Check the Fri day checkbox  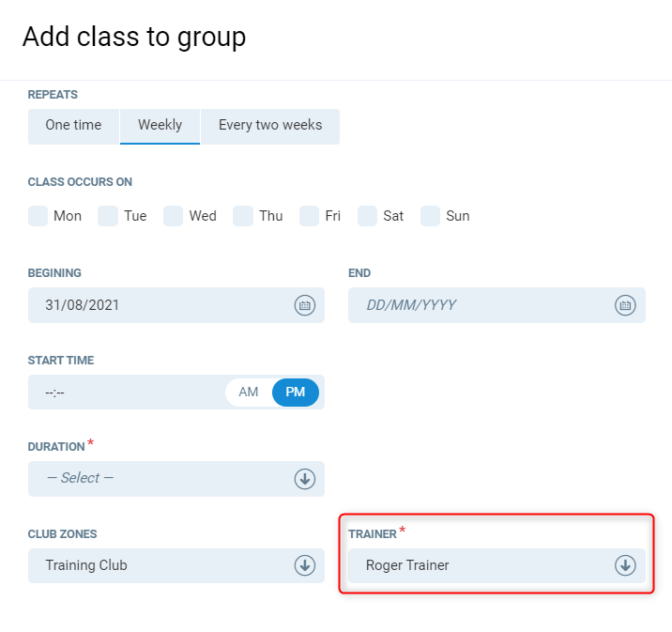(x=310, y=216)
